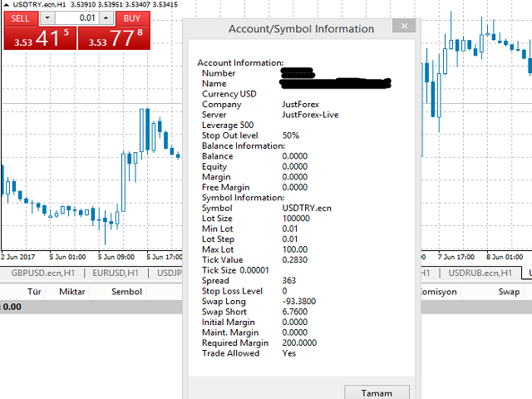Viewport: 532px width, 399px height.
Task: Click the buy price 3.53 77 tile
Action: click(115, 38)
